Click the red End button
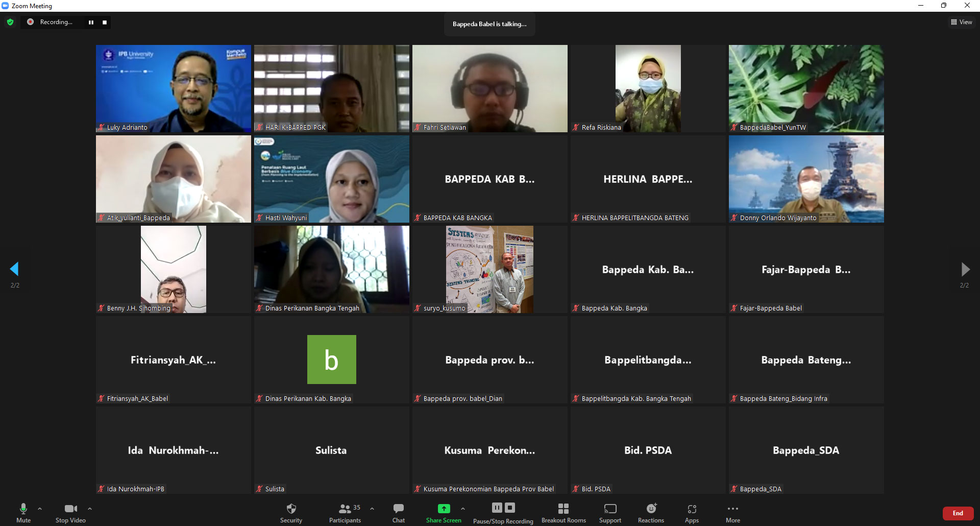 coord(958,513)
